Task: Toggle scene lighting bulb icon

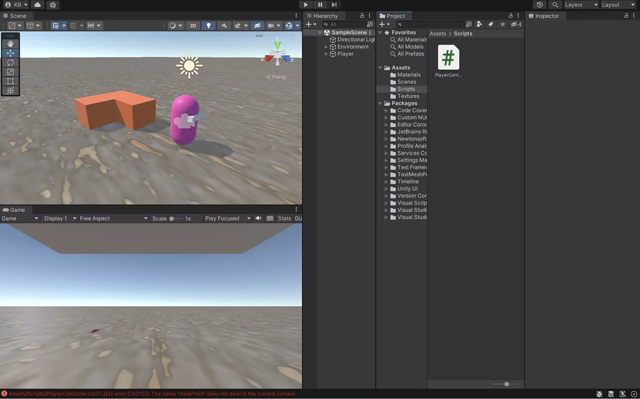Action: point(208,25)
